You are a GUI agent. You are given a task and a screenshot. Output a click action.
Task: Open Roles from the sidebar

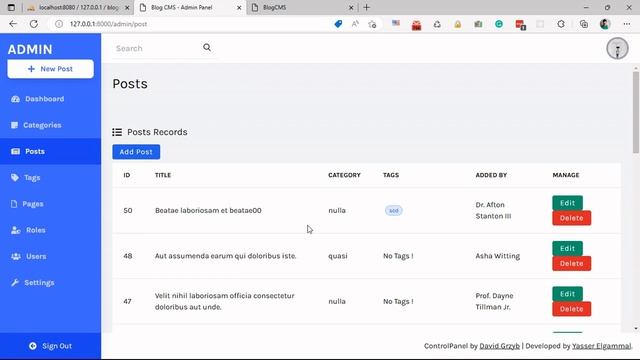[50, 230]
